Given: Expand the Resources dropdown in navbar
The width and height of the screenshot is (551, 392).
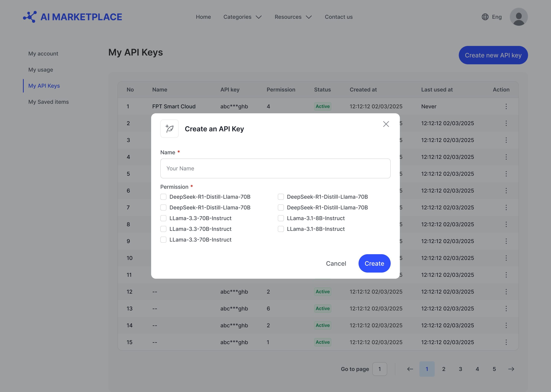Looking at the screenshot, I should click(x=293, y=17).
